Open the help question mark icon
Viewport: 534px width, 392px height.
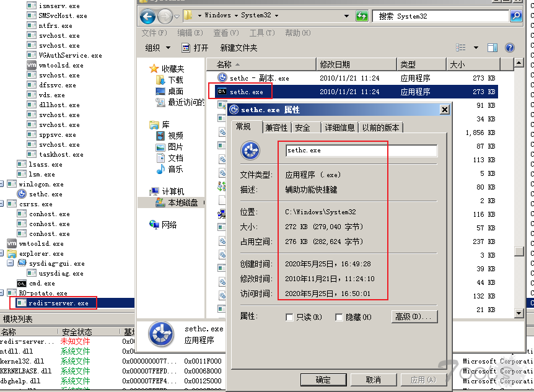(x=509, y=48)
